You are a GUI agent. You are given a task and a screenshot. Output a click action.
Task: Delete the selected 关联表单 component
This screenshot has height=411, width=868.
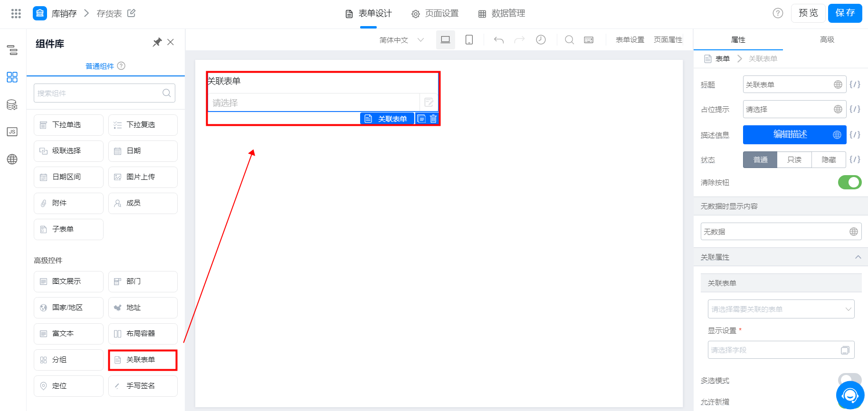point(433,119)
